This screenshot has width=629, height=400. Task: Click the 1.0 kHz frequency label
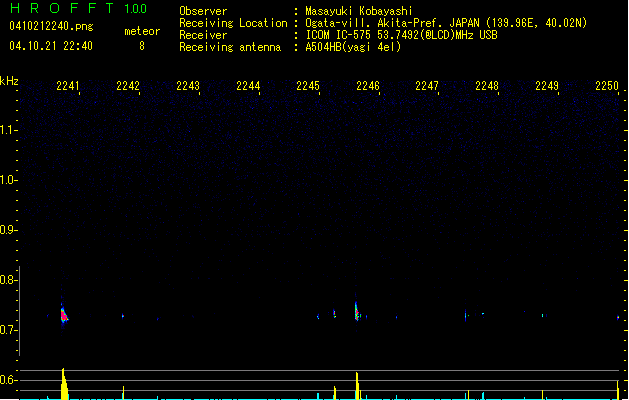(8, 180)
